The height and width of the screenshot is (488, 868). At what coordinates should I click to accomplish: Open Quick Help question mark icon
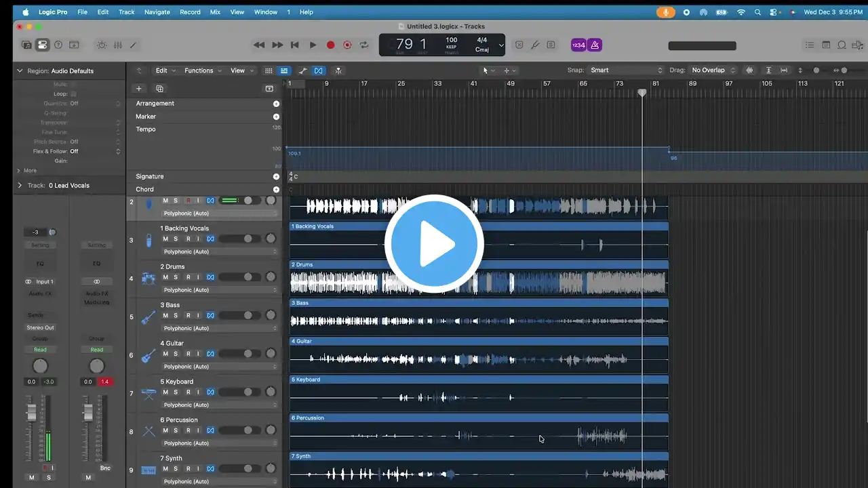click(58, 45)
